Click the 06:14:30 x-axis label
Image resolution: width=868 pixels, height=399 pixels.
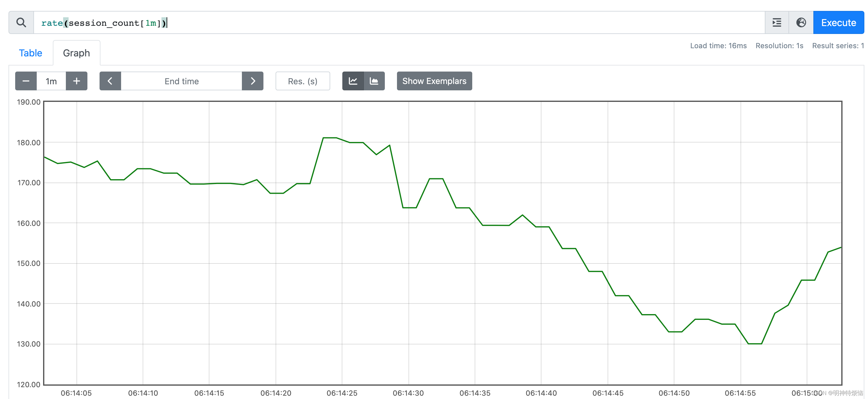coord(408,393)
